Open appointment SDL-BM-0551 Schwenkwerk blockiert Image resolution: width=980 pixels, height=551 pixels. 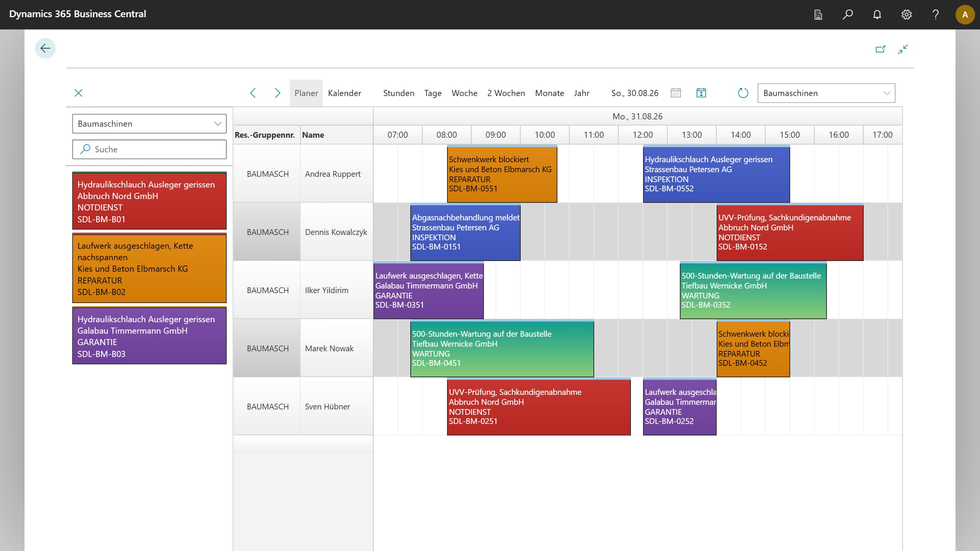(502, 174)
